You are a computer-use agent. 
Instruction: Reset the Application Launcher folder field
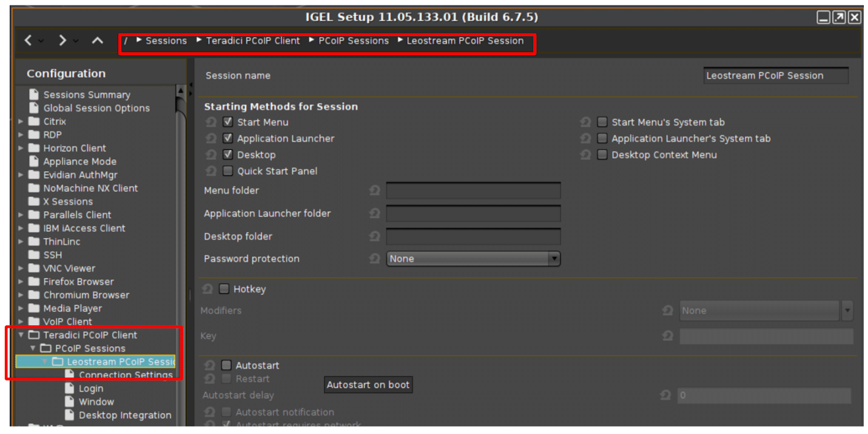[x=375, y=214]
